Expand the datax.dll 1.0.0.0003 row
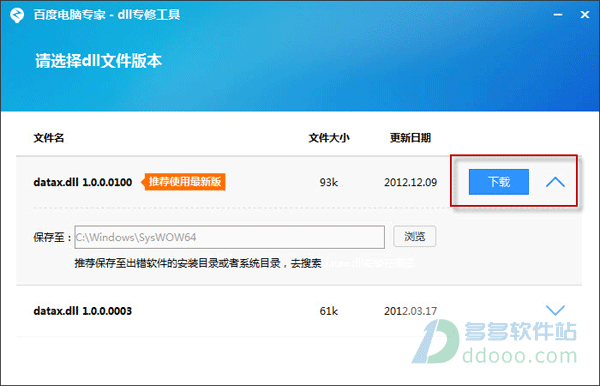The image size is (600, 386). (555, 310)
